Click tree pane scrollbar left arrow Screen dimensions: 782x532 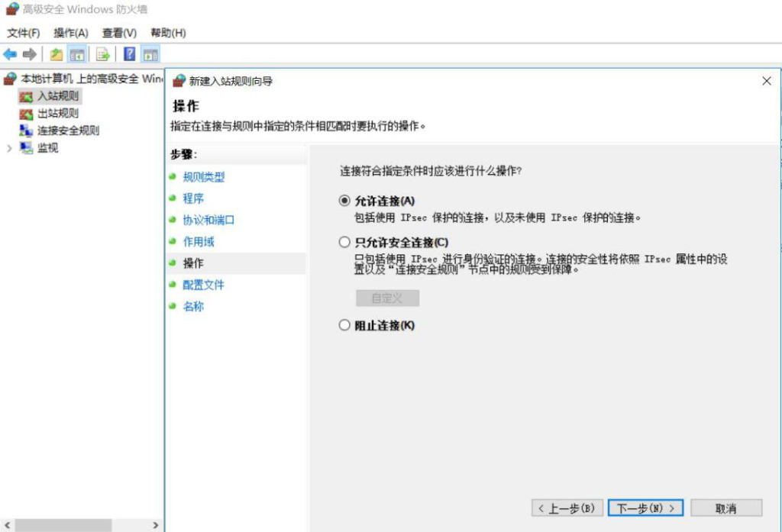tap(7, 525)
